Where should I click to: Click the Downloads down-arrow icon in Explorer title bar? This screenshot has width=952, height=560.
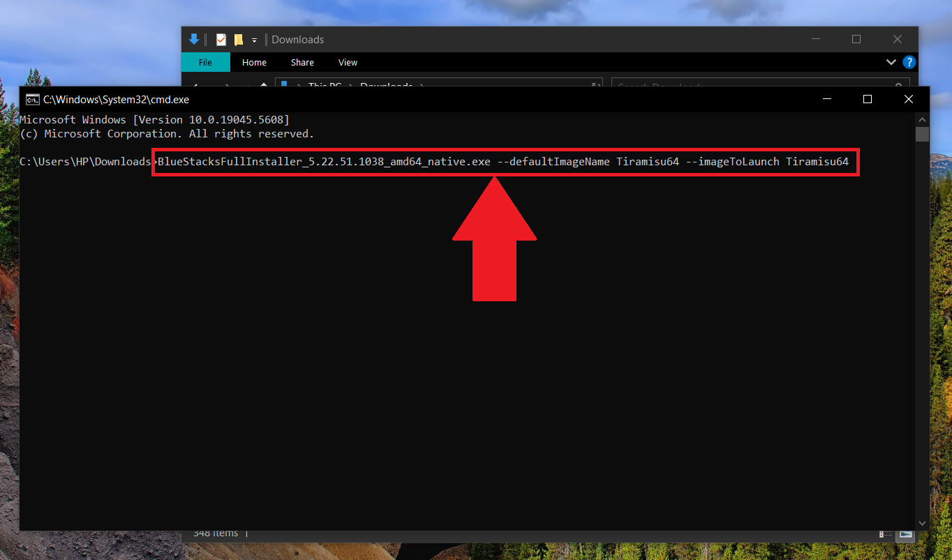pyautogui.click(x=194, y=40)
